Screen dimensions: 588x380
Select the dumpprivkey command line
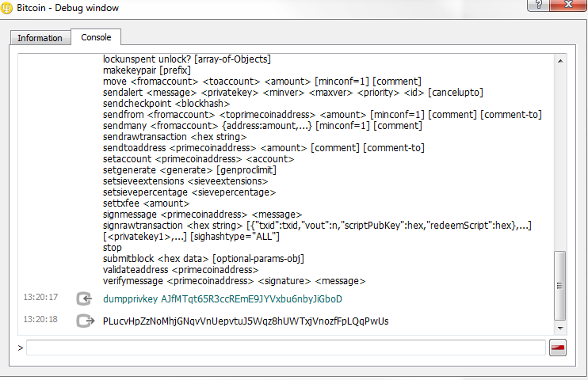coord(223,299)
